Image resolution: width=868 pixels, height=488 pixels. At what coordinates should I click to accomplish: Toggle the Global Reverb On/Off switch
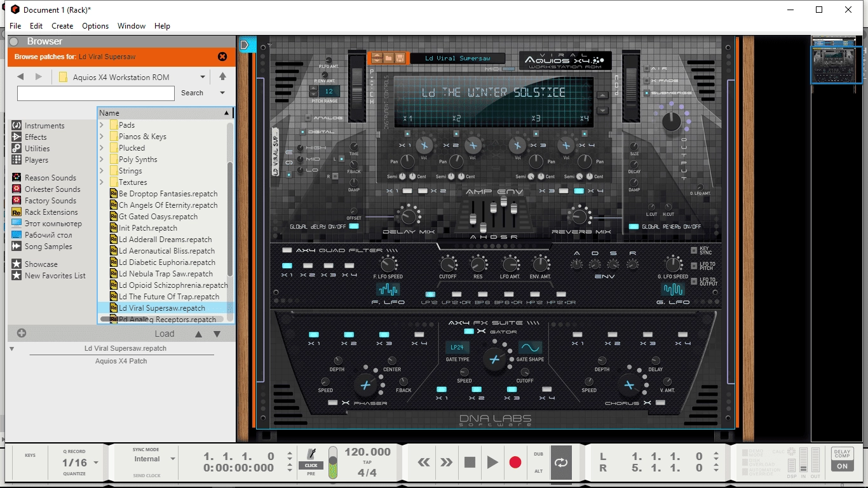point(634,226)
